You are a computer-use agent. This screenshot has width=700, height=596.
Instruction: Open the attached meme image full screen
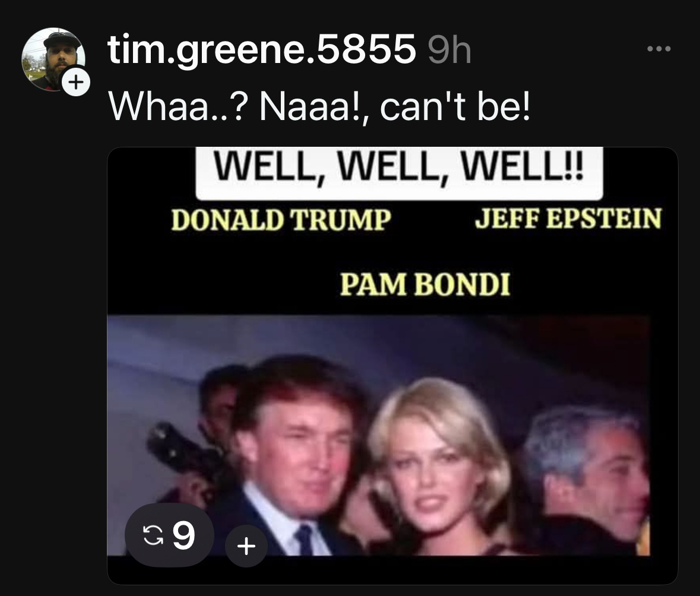392,365
